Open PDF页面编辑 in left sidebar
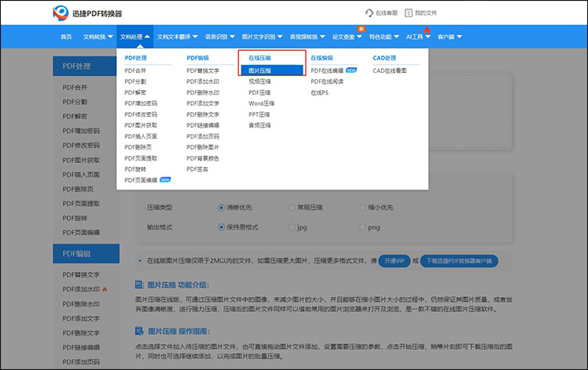Viewport: 588px width, 370px height. pos(81,232)
